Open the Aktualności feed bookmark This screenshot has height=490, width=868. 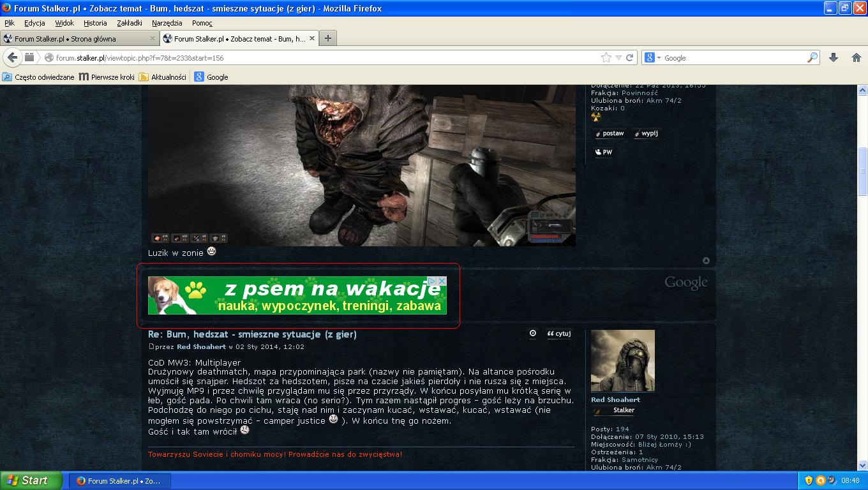click(163, 77)
